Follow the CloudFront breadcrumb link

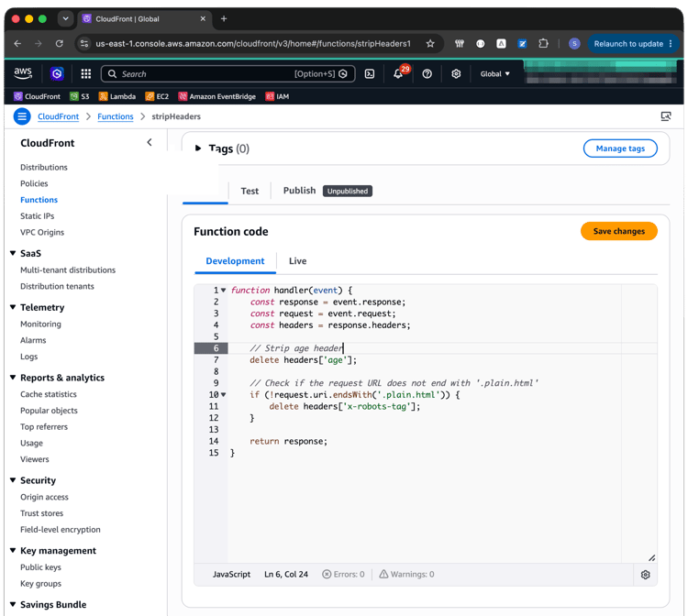click(x=59, y=116)
